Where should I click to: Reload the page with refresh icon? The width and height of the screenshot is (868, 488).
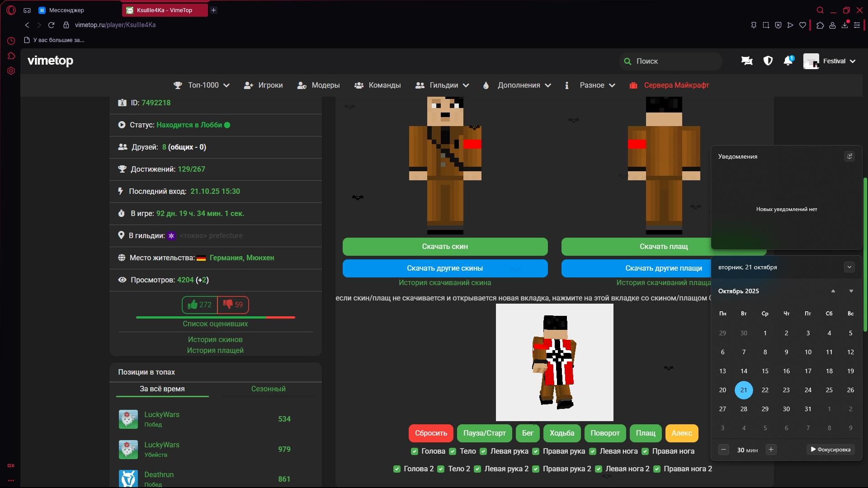tap(51, 25)
